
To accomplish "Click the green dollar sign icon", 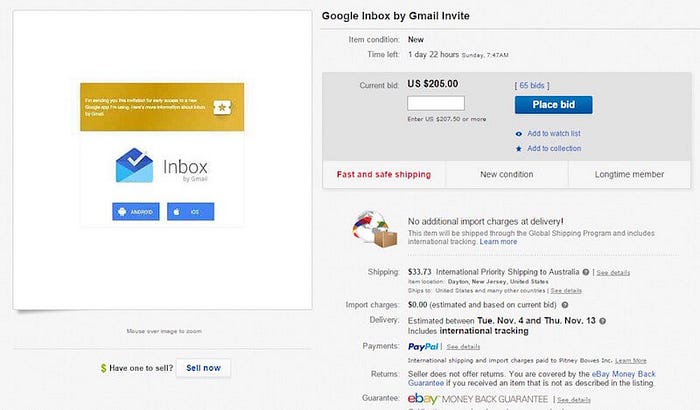I will [104, 368].
